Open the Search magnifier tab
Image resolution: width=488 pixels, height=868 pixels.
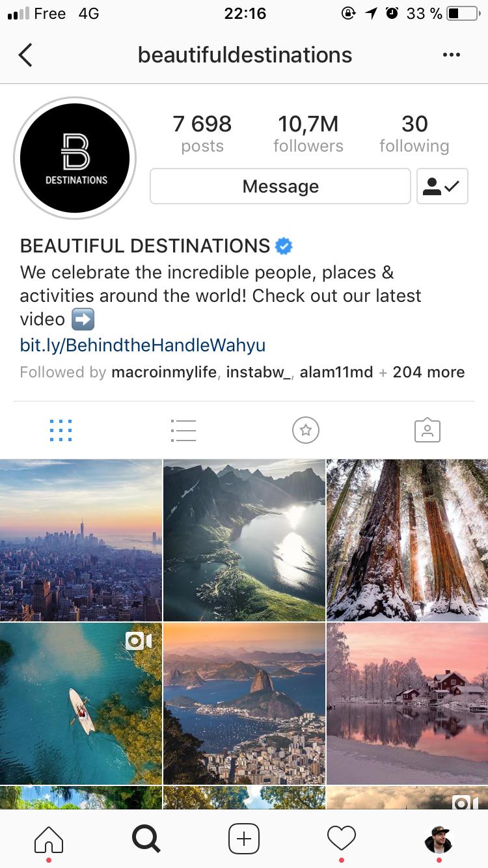point(146,839)
